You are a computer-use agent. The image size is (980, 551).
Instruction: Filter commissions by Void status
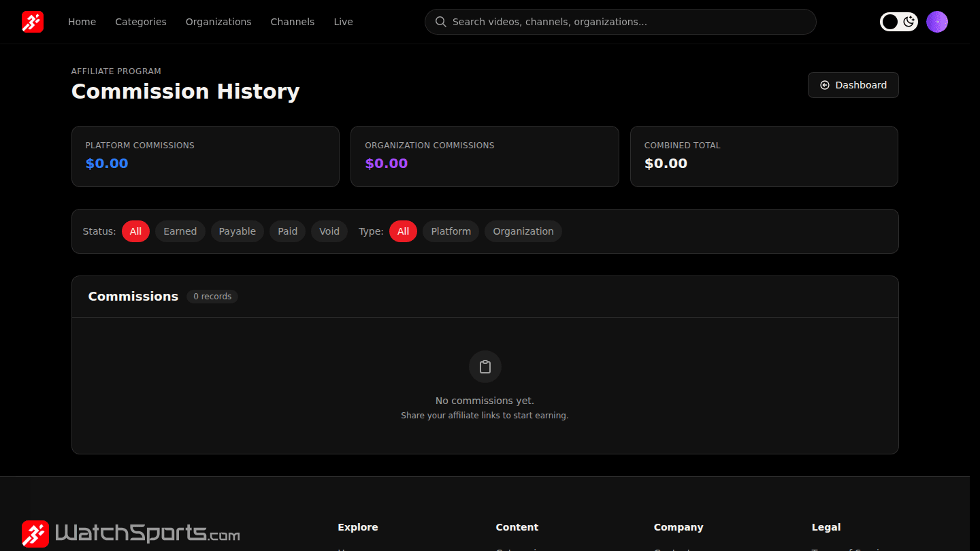329,231
